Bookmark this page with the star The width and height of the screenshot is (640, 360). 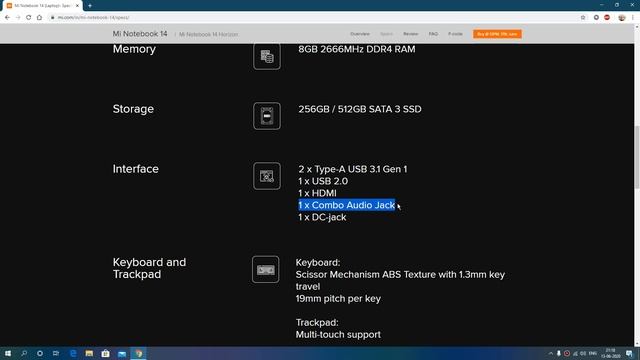(583, 18)
